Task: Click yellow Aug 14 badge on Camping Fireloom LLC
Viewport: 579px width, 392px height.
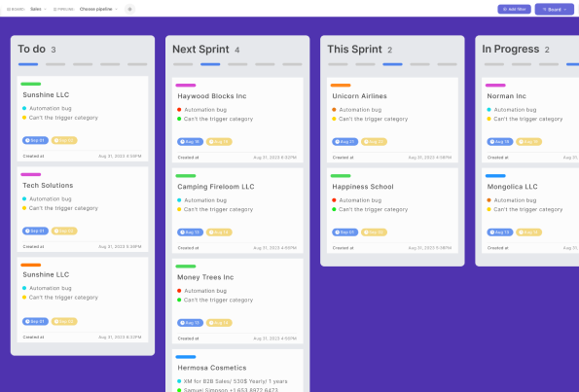Action: (x=219, y=232)
